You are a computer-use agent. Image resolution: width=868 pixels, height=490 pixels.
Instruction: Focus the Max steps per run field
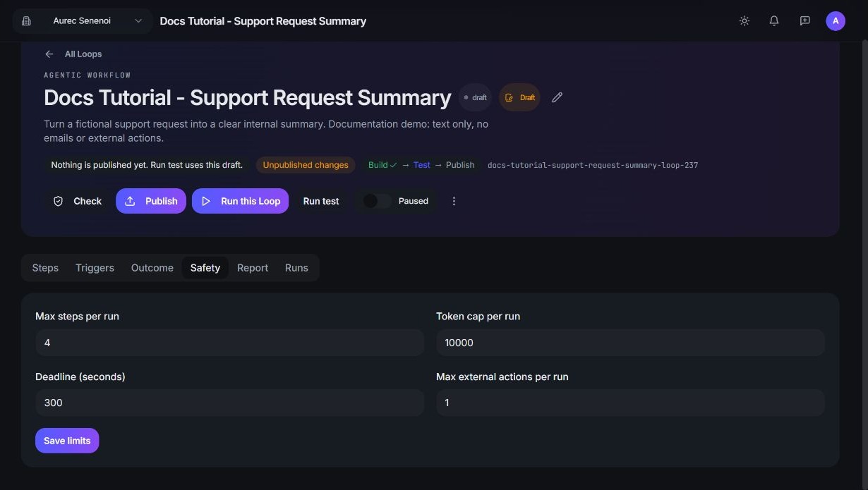[x=229, y=343]
